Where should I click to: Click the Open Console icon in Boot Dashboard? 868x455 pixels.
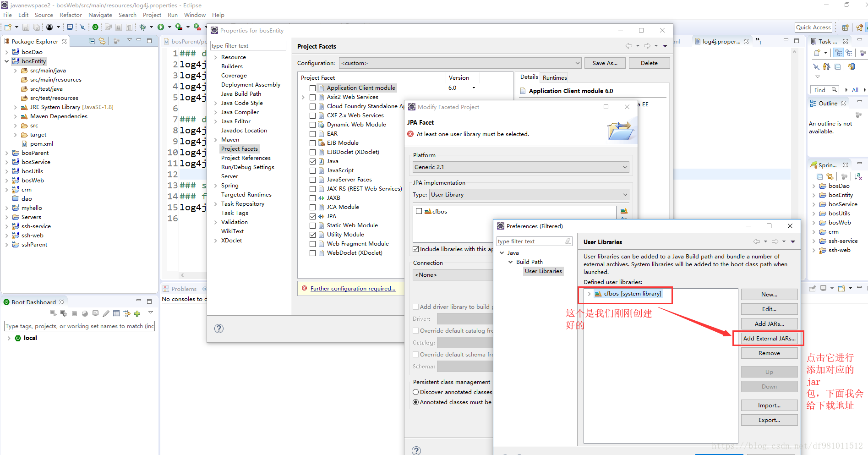click(95, 313)
